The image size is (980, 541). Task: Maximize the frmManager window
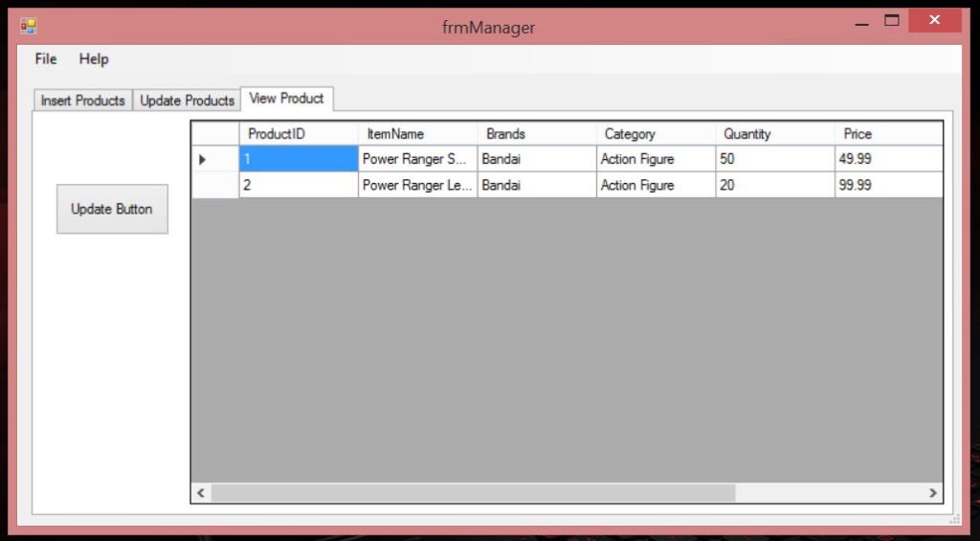[892, 21]
